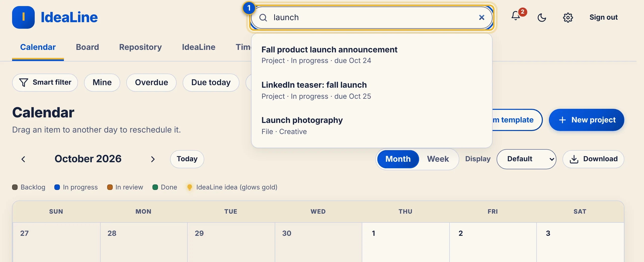The height and width of the screenshot is (262, 644).
Task: Clear the search field text
Action: (481, 17)
